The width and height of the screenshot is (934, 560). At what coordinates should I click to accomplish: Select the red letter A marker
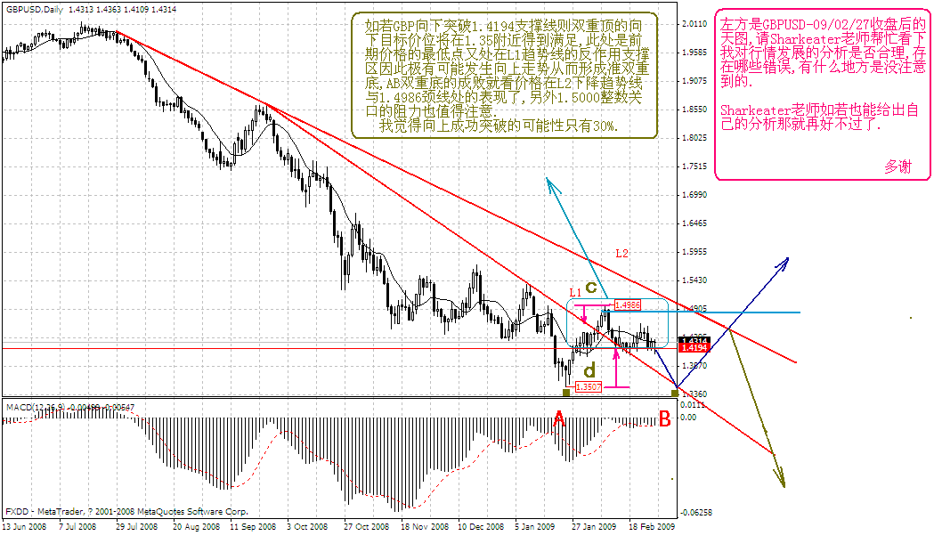[559, 419]
